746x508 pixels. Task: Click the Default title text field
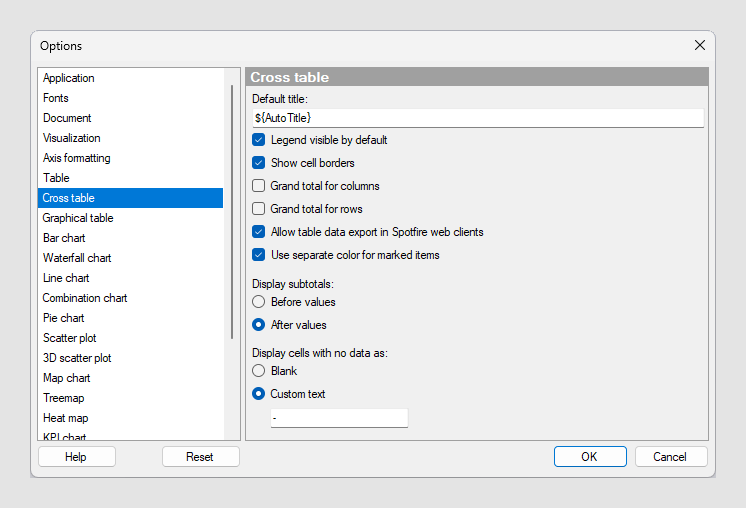tap(478, 118)
